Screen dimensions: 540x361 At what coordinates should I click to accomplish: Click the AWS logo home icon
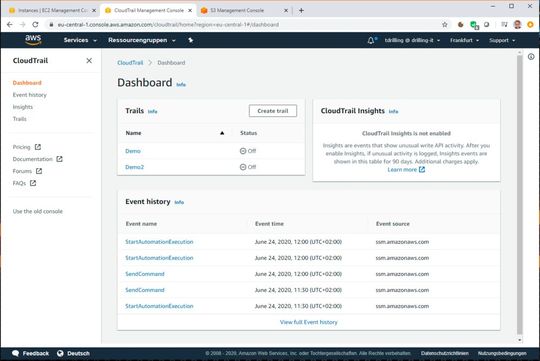(x=33, y=40)
